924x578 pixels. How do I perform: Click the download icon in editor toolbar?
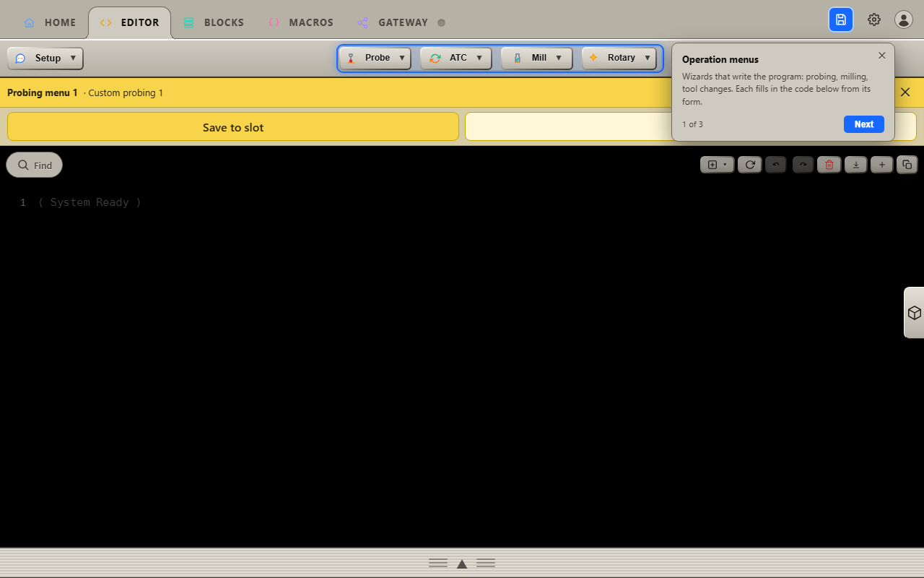point(856,165)
